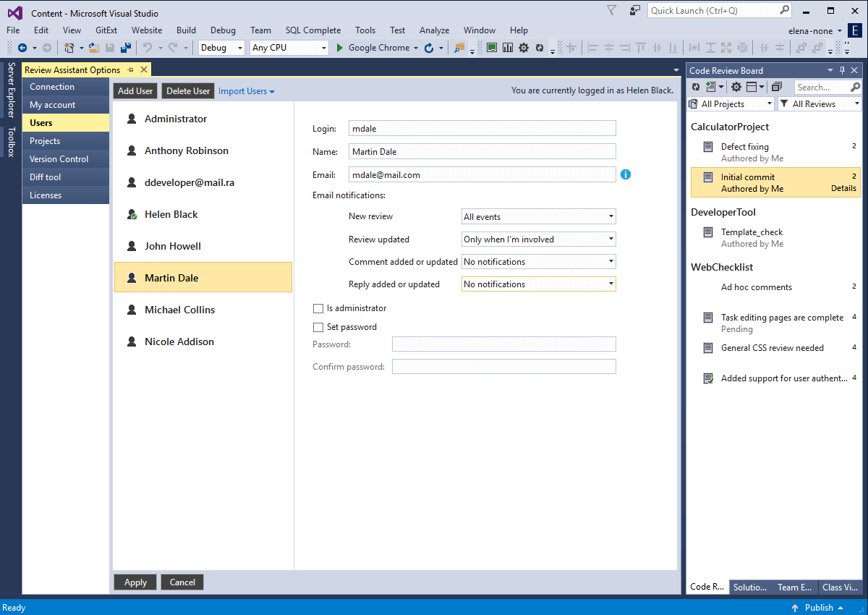Click the Name input field

coord(482,151)
